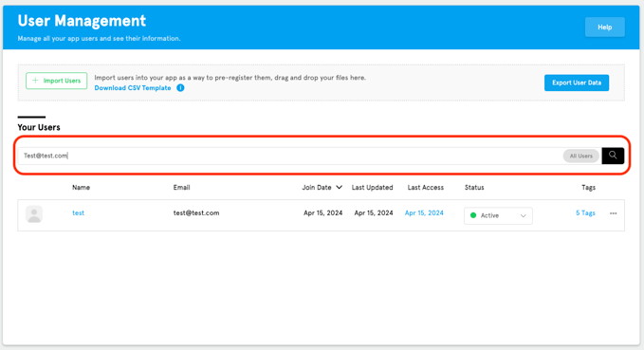Open the three-dot menu for test user
Image resolution: width=644 pixels, height=350 pixels.
point(614,213)
